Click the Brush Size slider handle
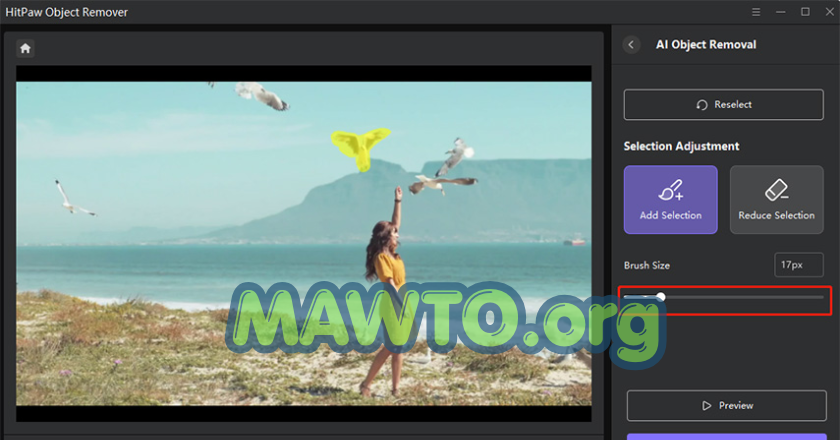The height and width of the screenshot is (440, 840). (x=661, y=296)
